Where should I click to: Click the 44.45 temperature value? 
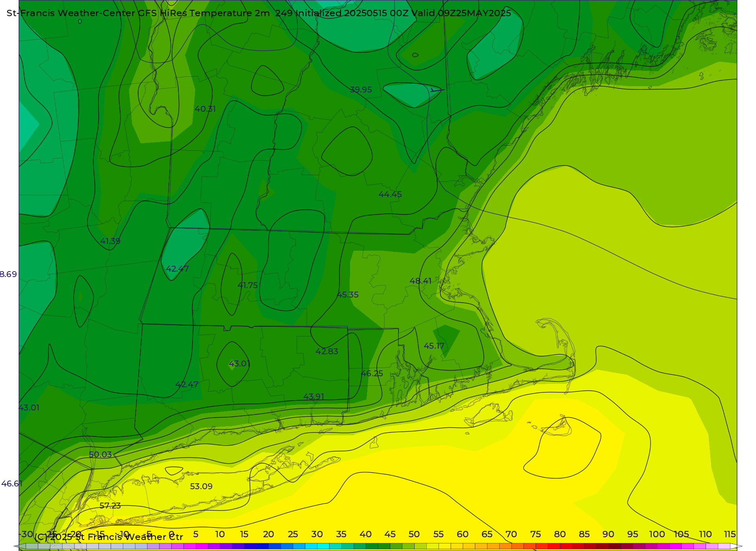click(390, 194)
